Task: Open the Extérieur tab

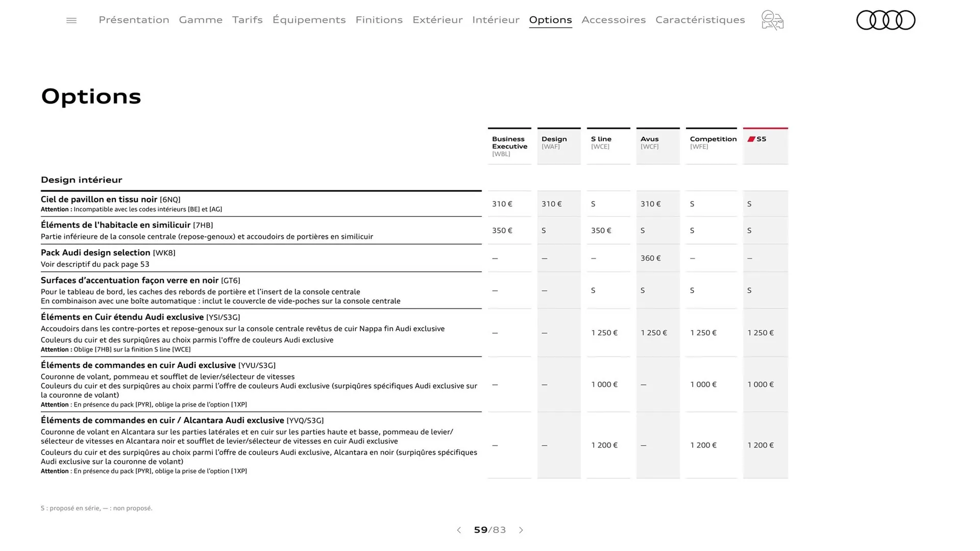Action: coord(437,20)
